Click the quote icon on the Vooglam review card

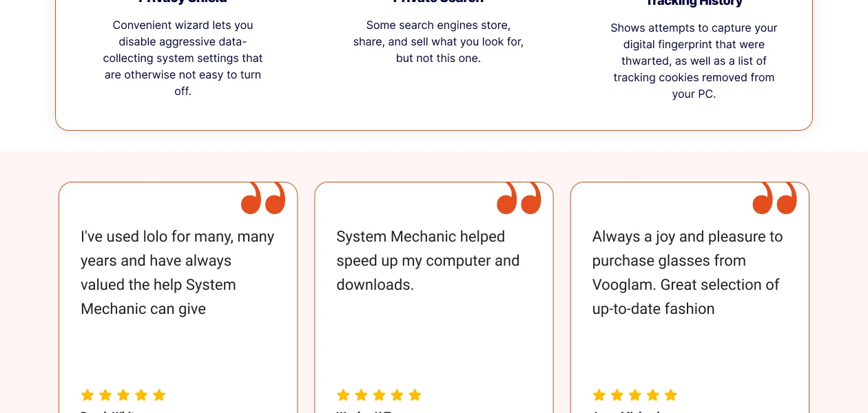coord(774,198)
